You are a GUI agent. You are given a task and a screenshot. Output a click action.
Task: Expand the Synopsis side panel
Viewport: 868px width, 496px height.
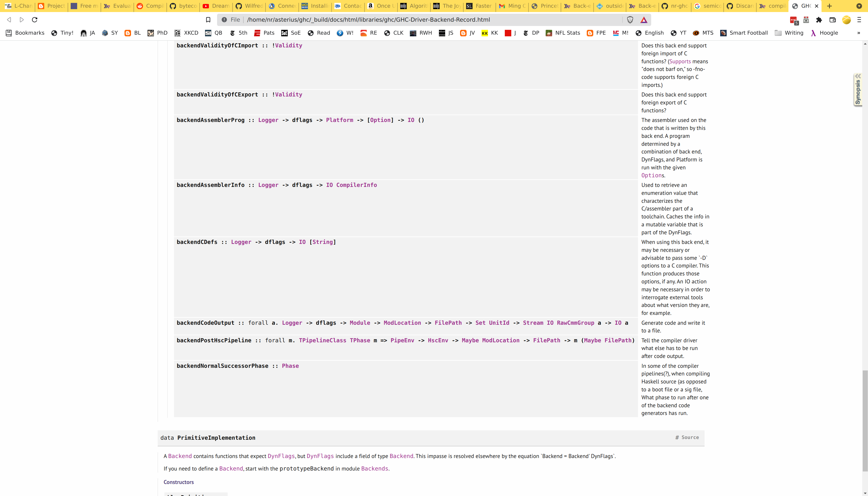[858, 89]
